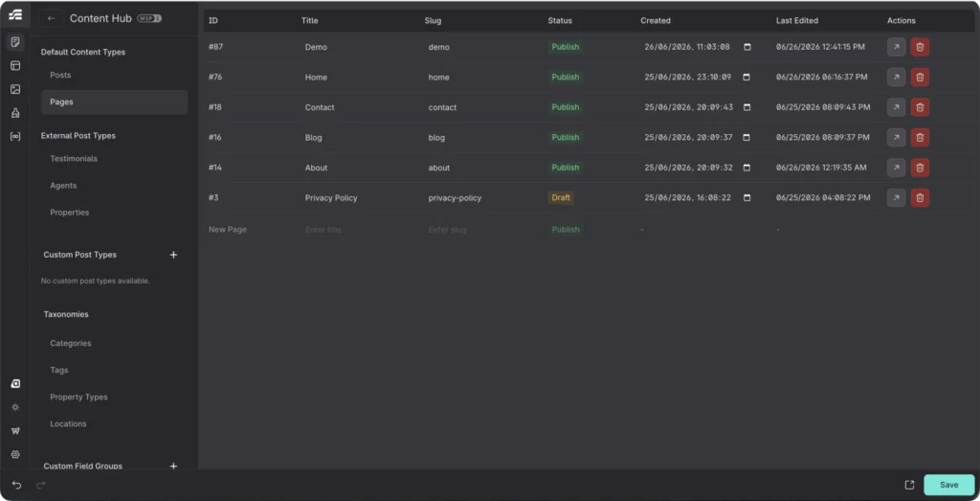The image size is (980, 501).
Task: Delete the Home page
Action: click(920, 77)
